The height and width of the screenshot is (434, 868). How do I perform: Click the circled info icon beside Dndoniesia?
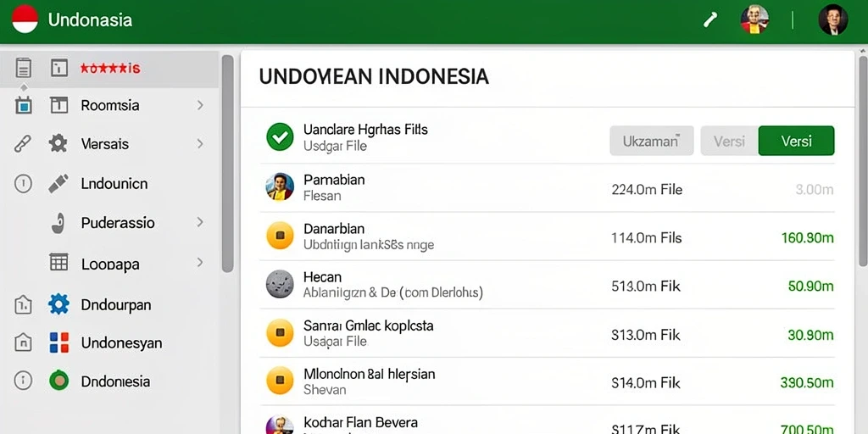23,381
